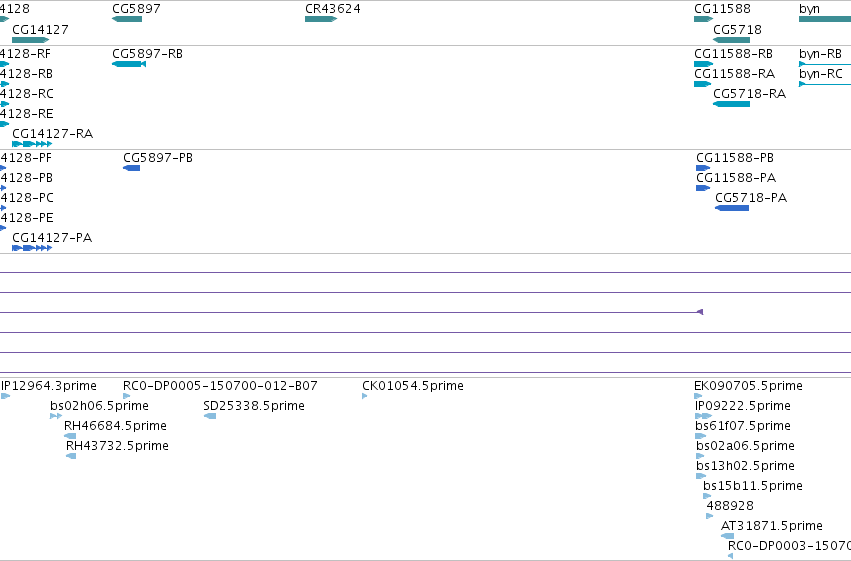Click the bs15b11.5prime EST label
Screen dimensions: 851x561
tap(753, 486)
